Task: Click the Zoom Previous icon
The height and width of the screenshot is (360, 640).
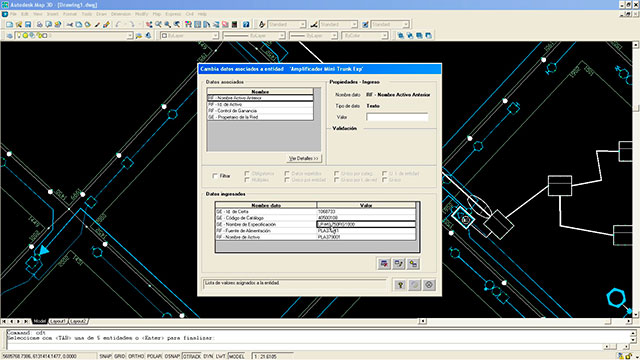Action: pos(177,24)
